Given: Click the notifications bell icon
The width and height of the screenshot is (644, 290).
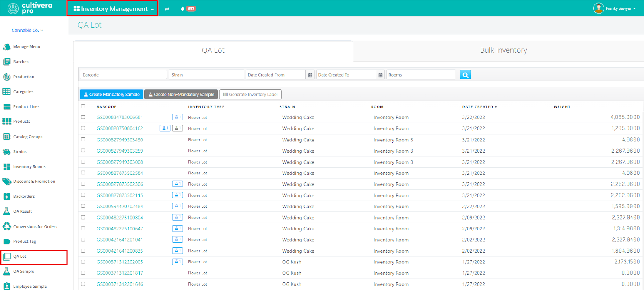Looking at the screenshot, I should click(x=182, y=9).
